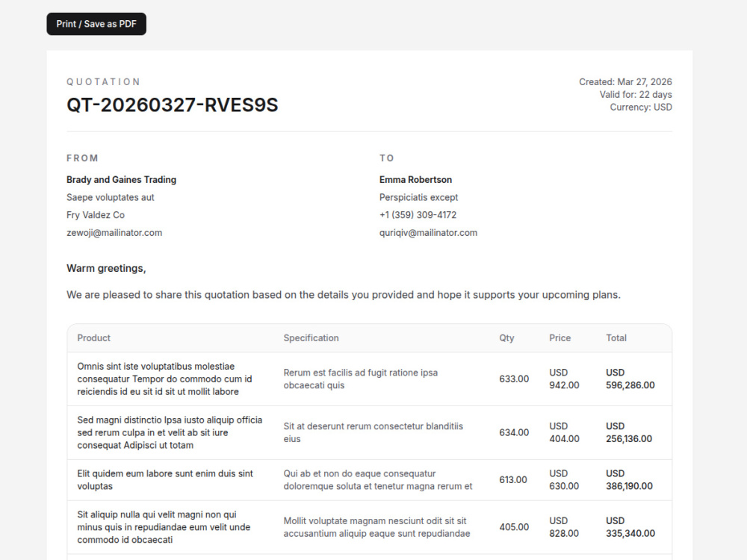Click sender email zewoji@mailinator.com

(x=114, y=232)
